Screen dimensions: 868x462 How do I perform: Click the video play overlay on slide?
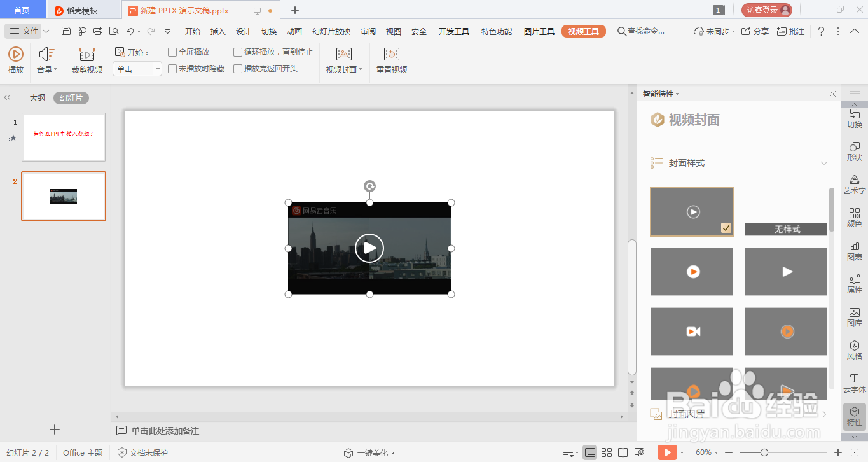point(369,248)
